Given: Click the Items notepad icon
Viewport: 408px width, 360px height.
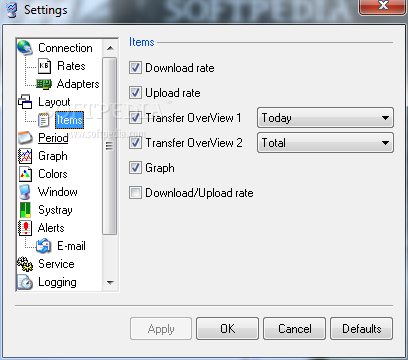Looking at the screenshot, I should [x=44, y=120].
